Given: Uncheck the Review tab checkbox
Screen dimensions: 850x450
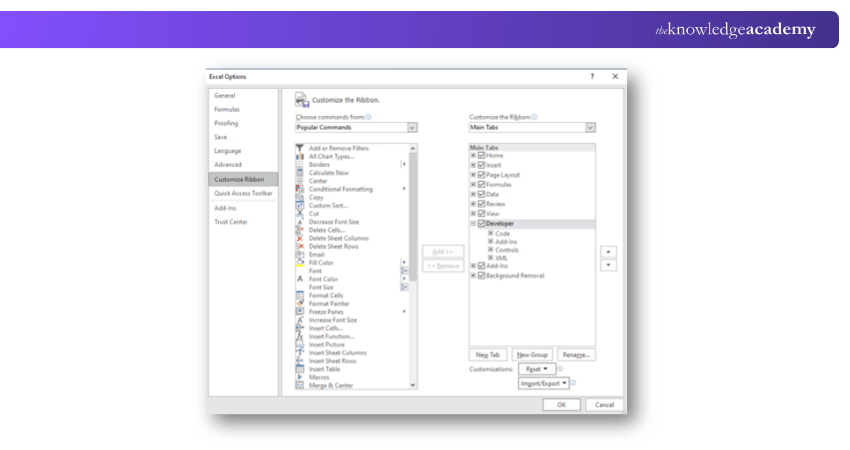Looking at the screenshot, I should pos(481,204).
